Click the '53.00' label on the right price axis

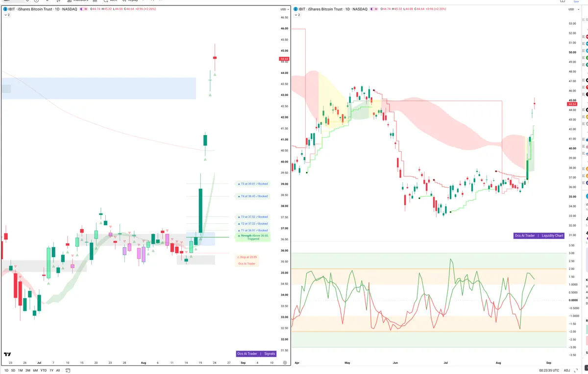click(x=572, y=23)
